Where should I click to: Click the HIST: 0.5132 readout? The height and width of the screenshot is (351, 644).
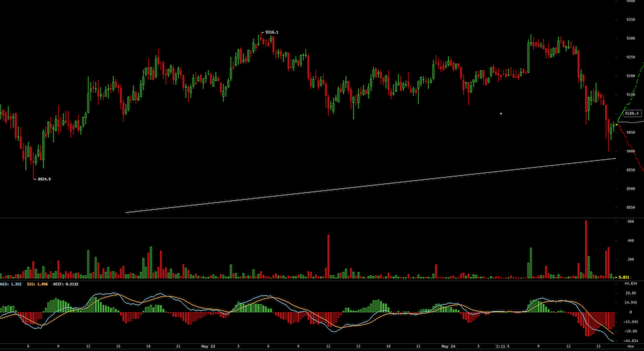tap(65, 284)
